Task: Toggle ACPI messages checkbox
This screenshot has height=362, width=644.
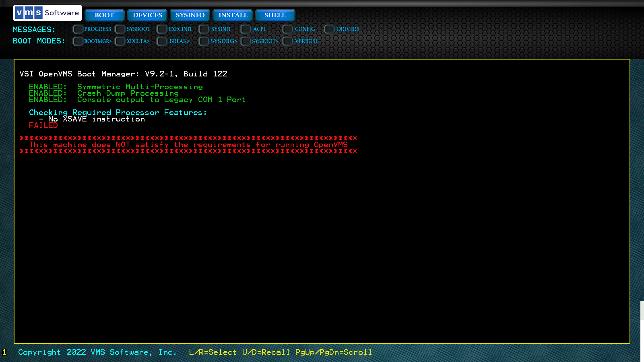Action: click(246, 29)
